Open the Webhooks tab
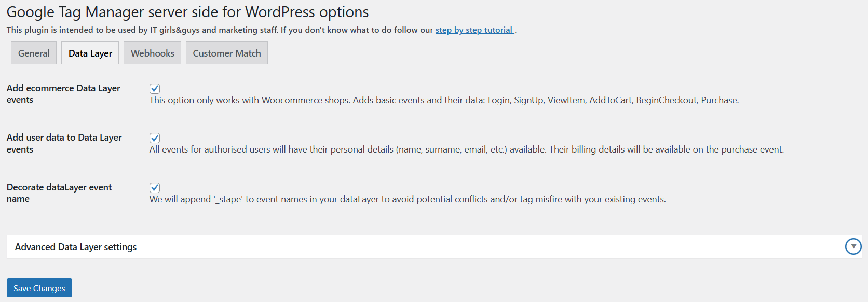The image size is (868, 302). coord(153,53)
